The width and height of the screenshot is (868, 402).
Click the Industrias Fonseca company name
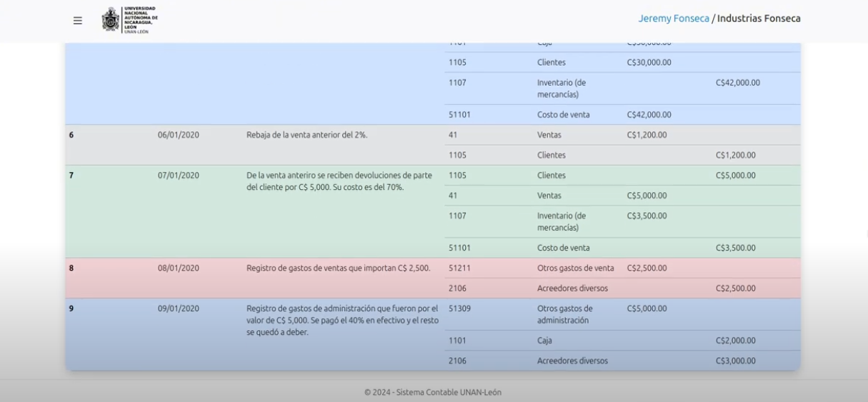759,19
